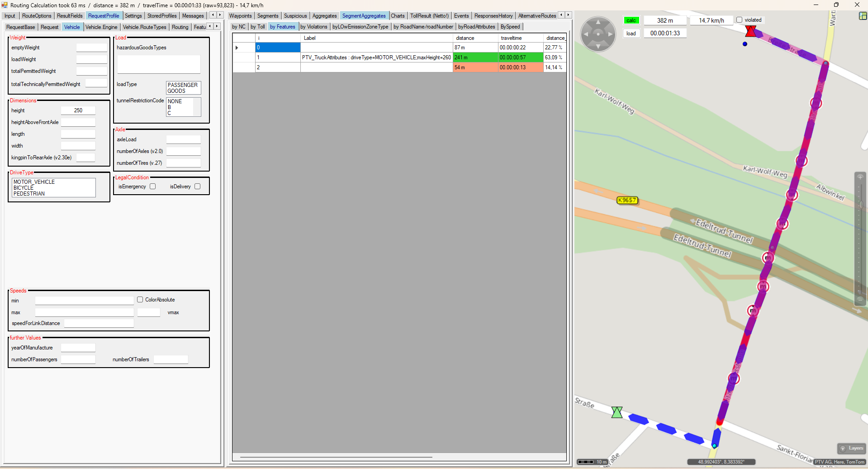Switch to the Charts tab

pos(398,16)
